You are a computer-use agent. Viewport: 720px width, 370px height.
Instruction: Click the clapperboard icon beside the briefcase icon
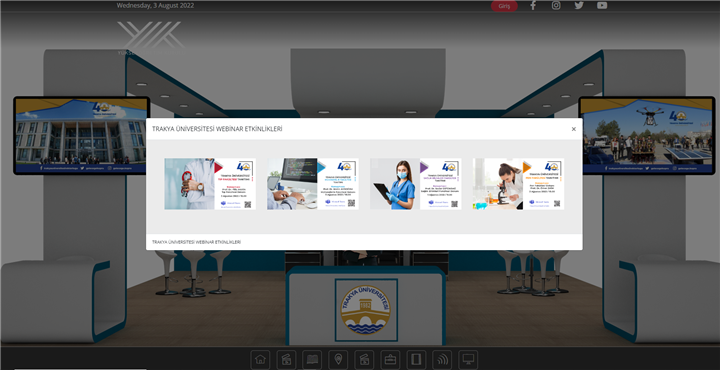pyautogui.click(x=364, y=359)
